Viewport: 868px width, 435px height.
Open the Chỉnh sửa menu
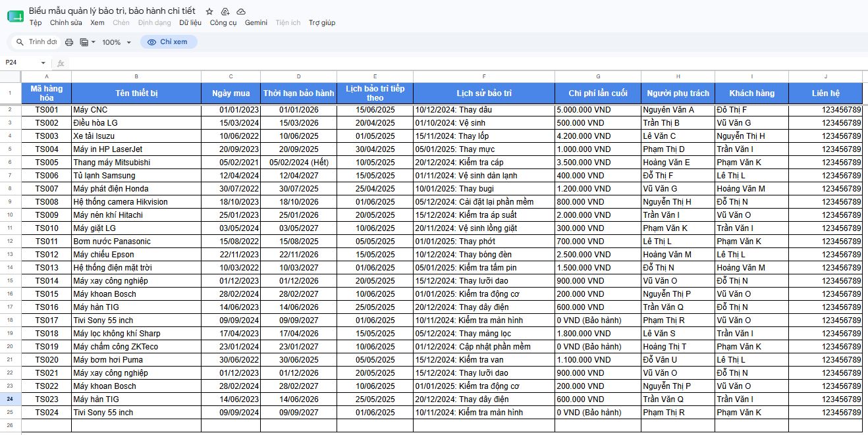click(66, 22)
